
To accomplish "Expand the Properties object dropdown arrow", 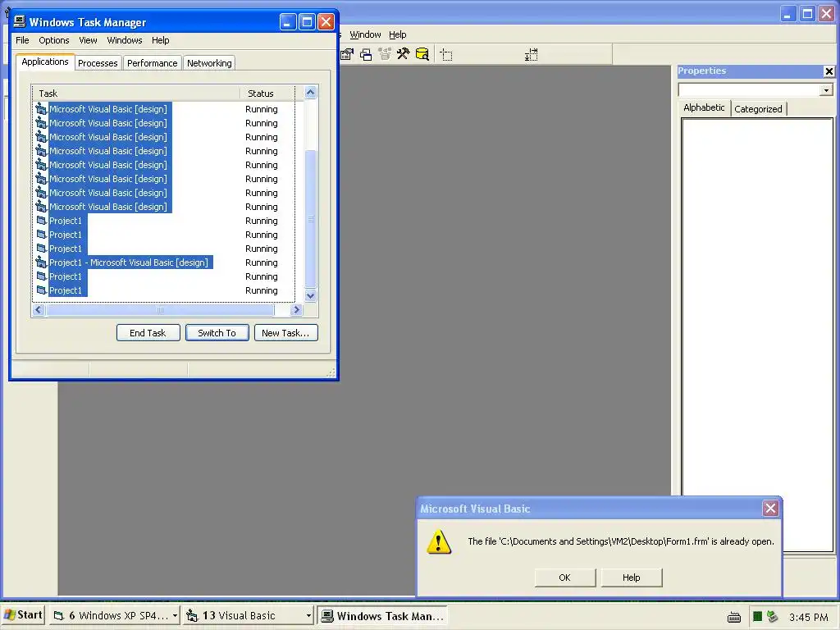I will point(826,90).
